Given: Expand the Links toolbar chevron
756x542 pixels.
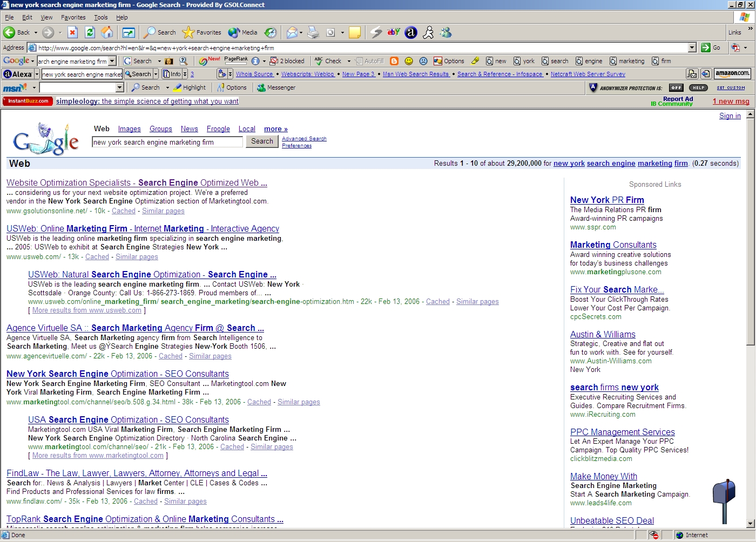Looking at the screenshot, I should click(750, 29).
